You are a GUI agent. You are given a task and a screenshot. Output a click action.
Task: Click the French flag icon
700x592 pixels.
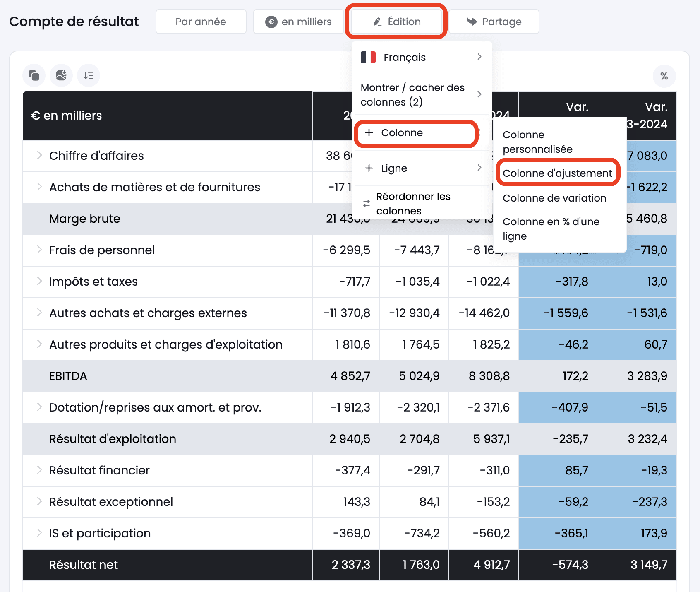(x=368, y=57)
